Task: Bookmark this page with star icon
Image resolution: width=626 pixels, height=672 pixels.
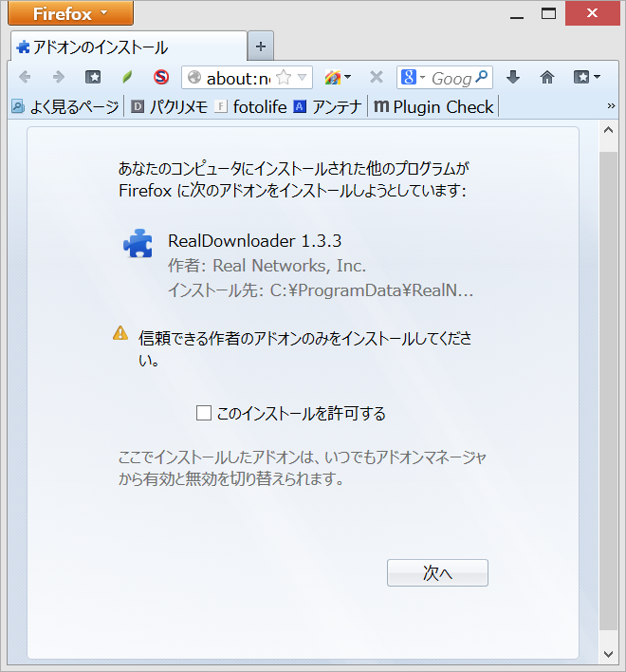Action: [x=284, y=78]
